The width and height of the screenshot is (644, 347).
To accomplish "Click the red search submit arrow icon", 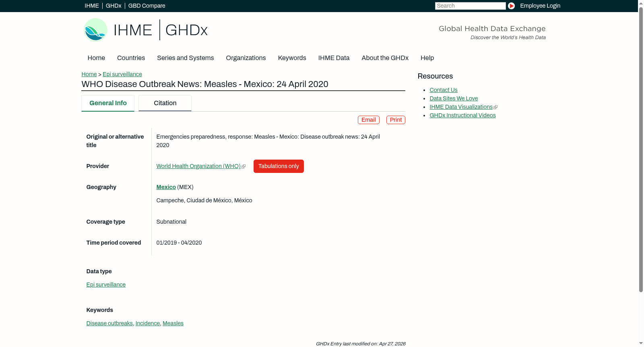I will [511, 6].
